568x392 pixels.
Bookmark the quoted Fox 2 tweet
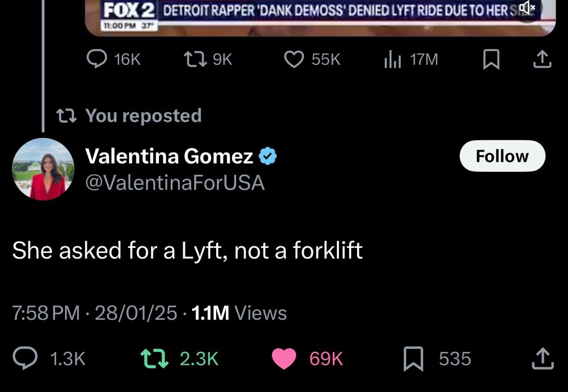pyautogui.click(x=491, y=60)
